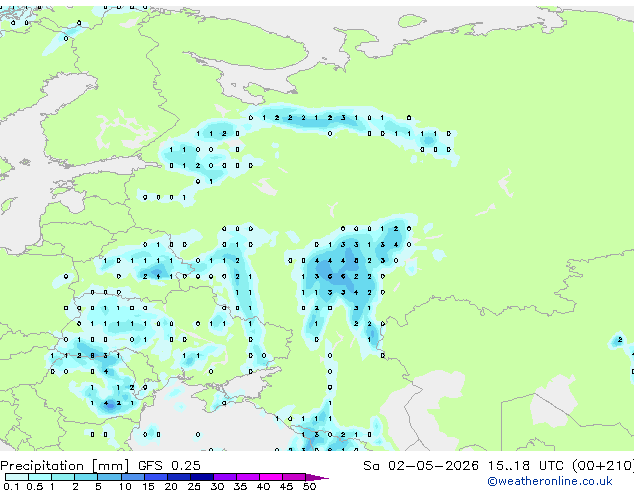
Task: Click the 'Precipitation [mm]' legend title
Action: (65, 466)
